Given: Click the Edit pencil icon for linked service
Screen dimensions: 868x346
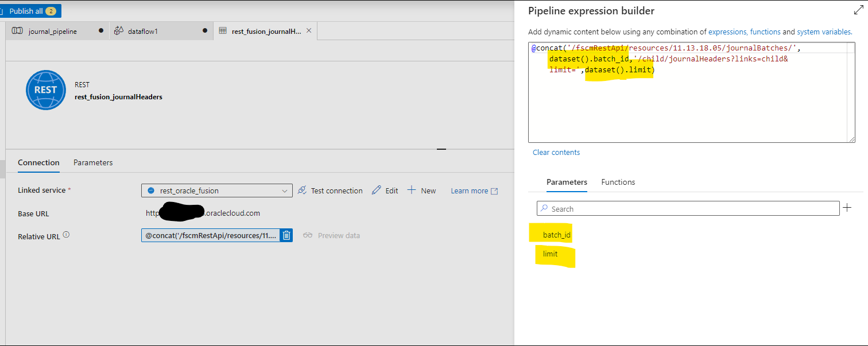Looking at the screenshot, I should [x=376, y=190].
